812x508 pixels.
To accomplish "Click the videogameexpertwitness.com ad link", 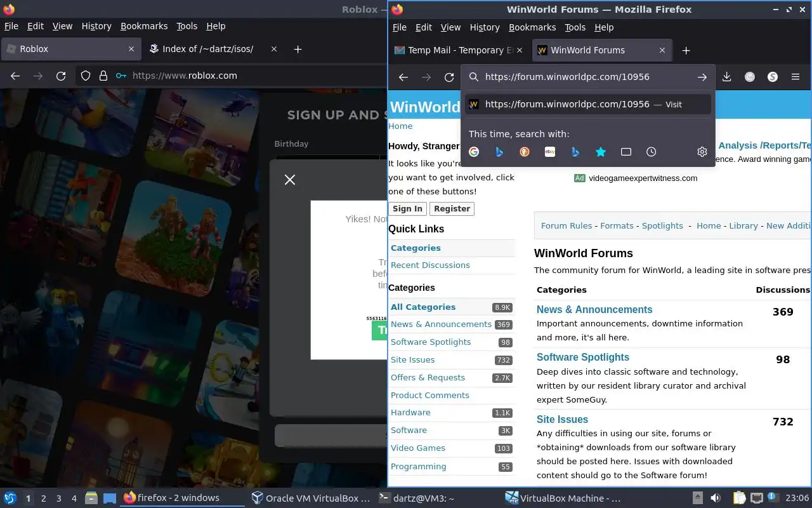I will [643, 178].
